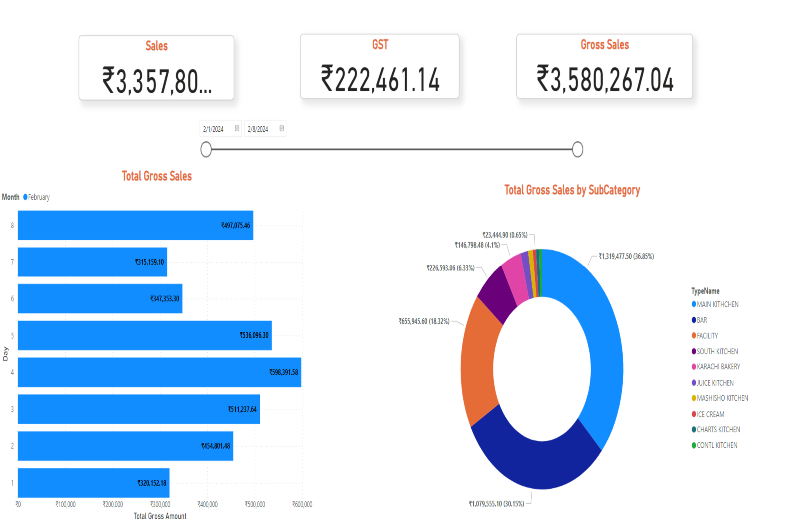Click the ₹146,798.48 (4.1%) data label
The height and width of the screenshot is (532, 799).
coord(477,245)
